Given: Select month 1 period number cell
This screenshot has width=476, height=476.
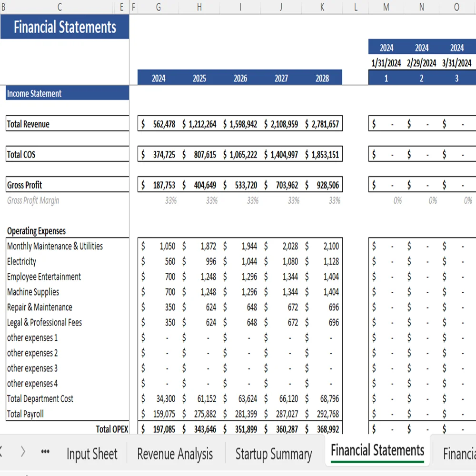Looking at the screenshot, I should [386, 79].
